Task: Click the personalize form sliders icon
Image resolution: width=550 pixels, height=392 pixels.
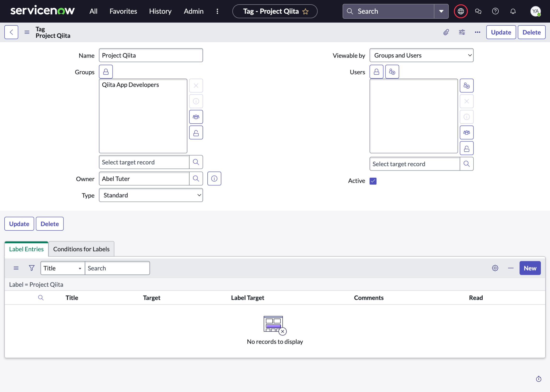Action: (x=462, y=32)
